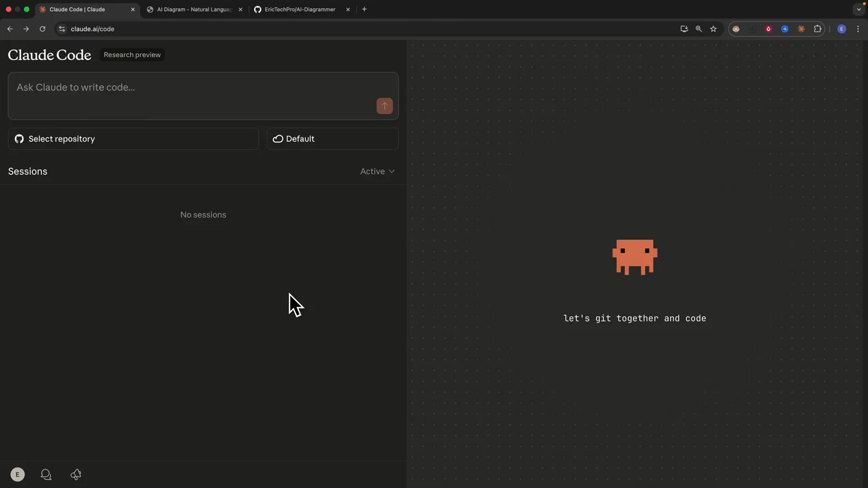Click the Sessions heading
868x488 pixels.
[x=28, y=171]
